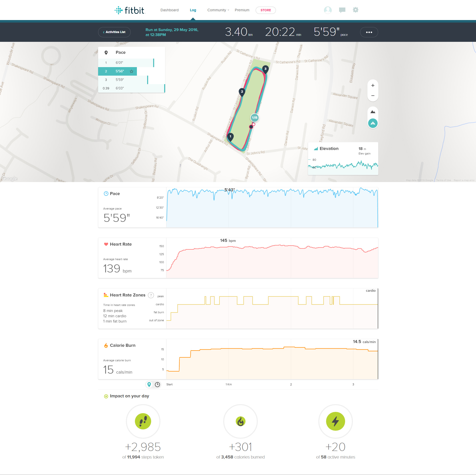Open the Premium page
476x475 pixels.
(242, 10)
